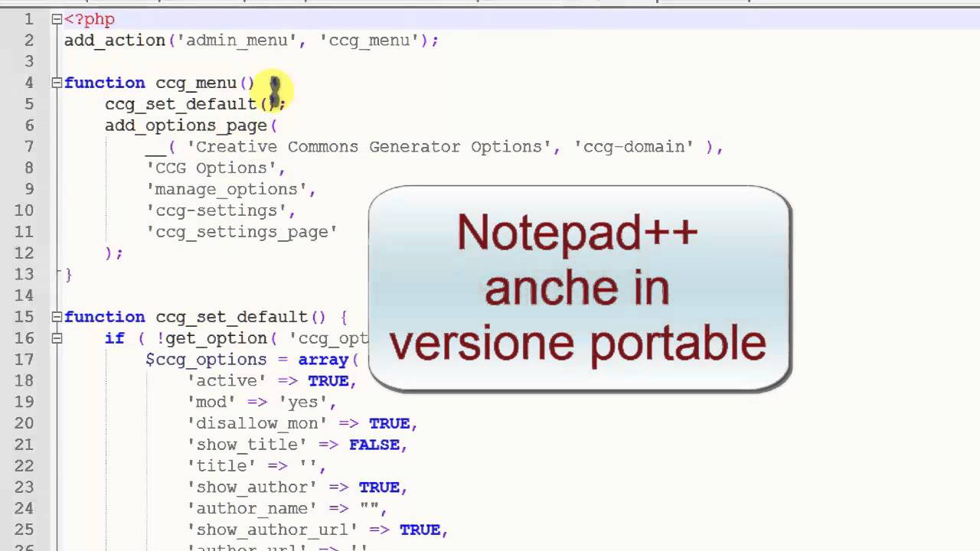Click line number 10 in the margin

tap(24, 210)
